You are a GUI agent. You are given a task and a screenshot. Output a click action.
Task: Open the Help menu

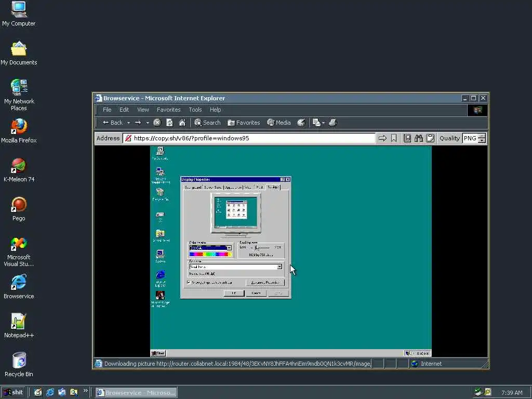pyautogui.click(x=216, y=110)
